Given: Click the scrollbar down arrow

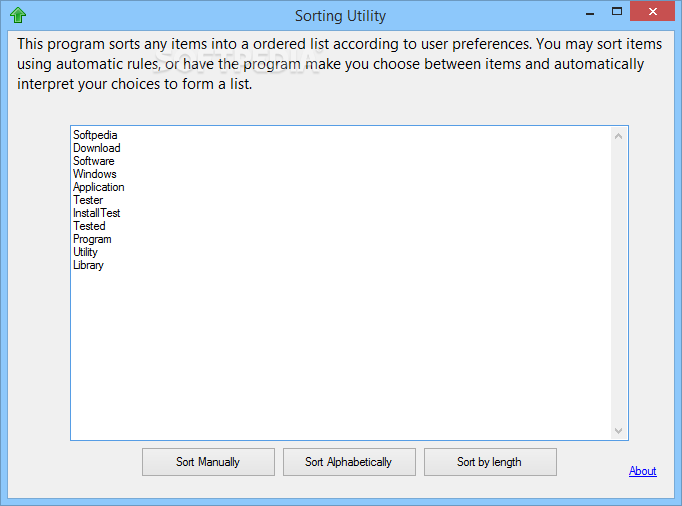Looking at the screenshot, I should coord(619,431).
